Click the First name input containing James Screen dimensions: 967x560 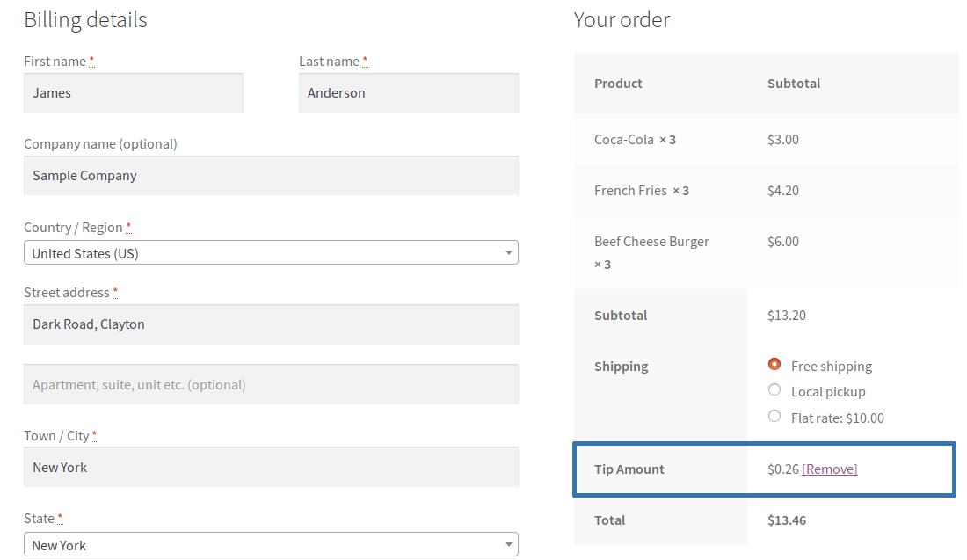133,92
